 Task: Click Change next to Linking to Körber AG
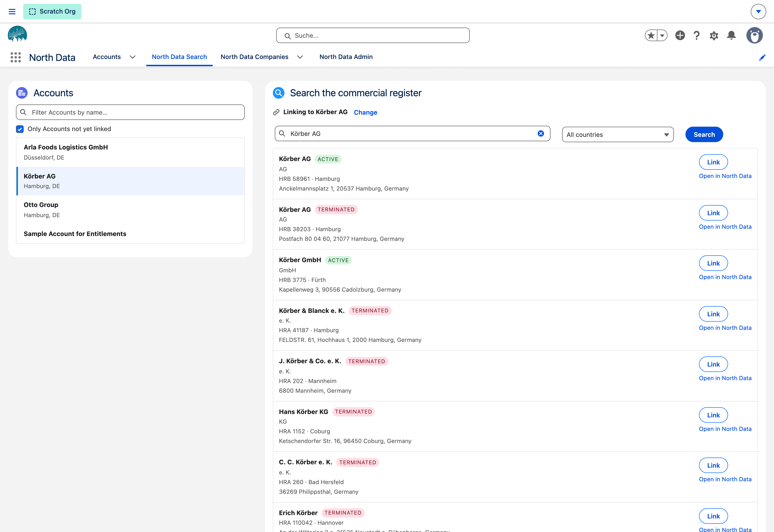tap(365, 113)
